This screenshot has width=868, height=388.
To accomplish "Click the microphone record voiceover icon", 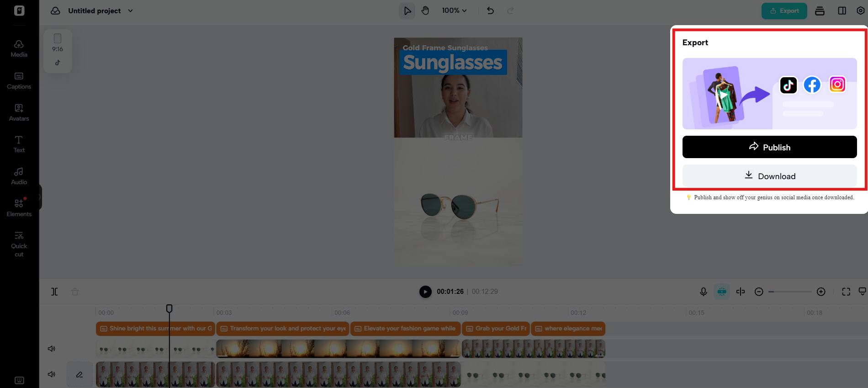I will coord(704,292).
